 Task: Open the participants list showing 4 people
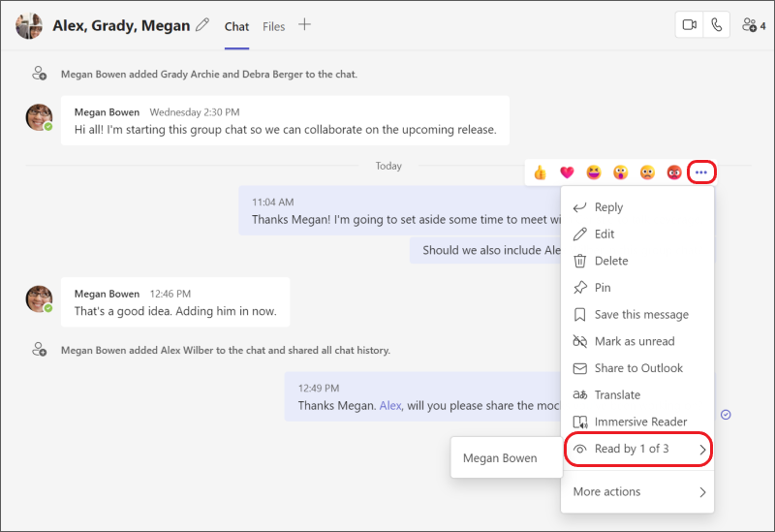753,25
